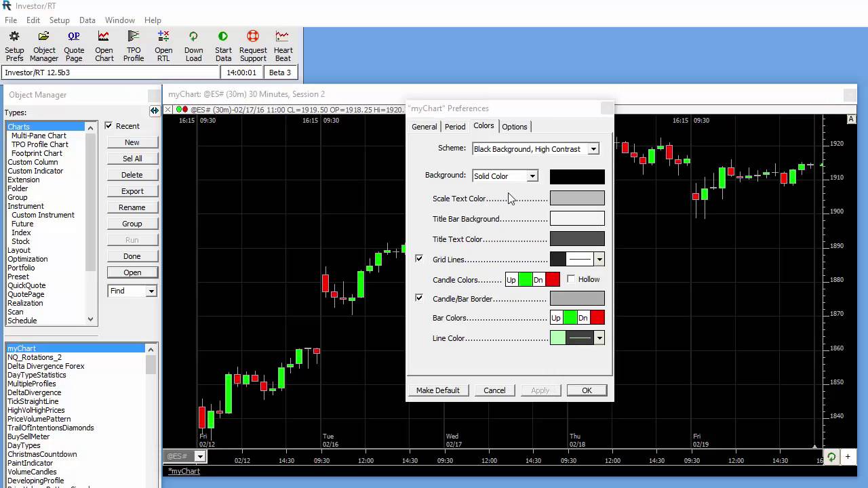Click the Down Load toolbar icon
The image size is (868, 488).
(x=193, y=46)
